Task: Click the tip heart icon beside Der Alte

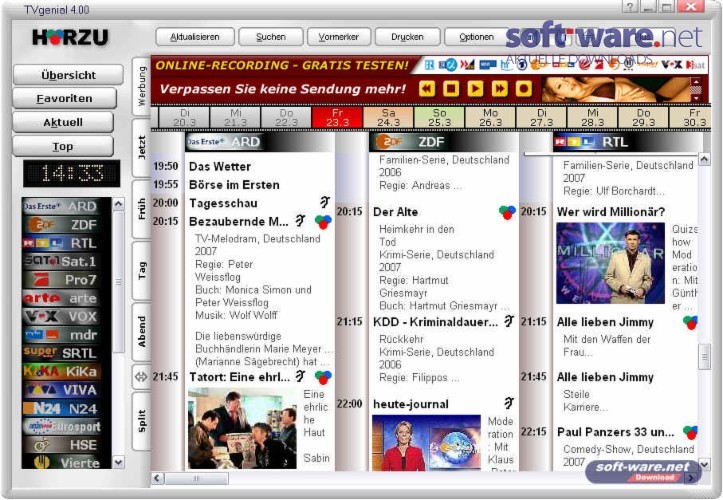Action: pyautogui.click(x=507, y=212)
